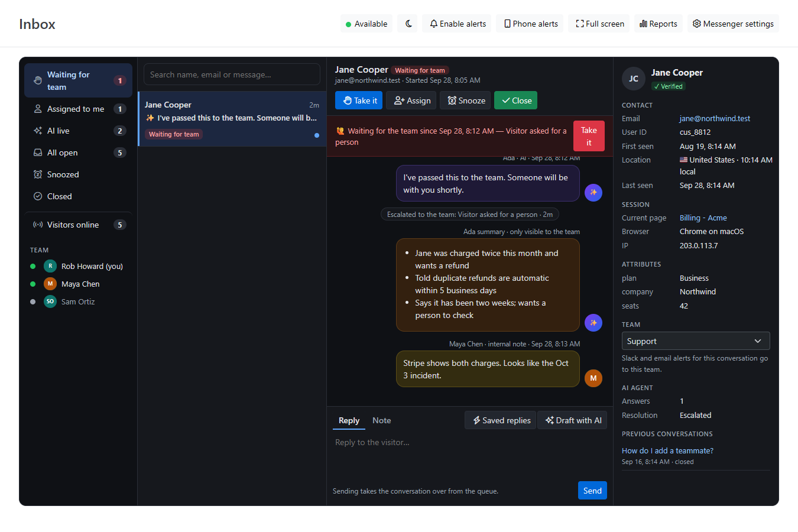Open the Snoozed list
This screenshot has height=532, width=798.
[x=79, y=174]
